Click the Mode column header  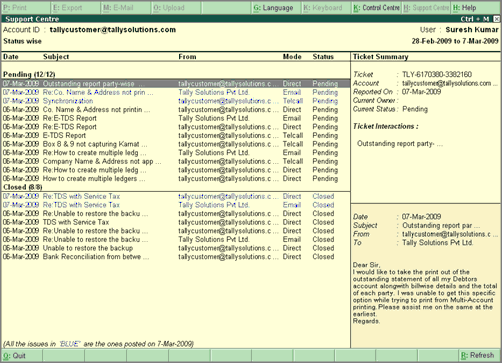[292, 57]
